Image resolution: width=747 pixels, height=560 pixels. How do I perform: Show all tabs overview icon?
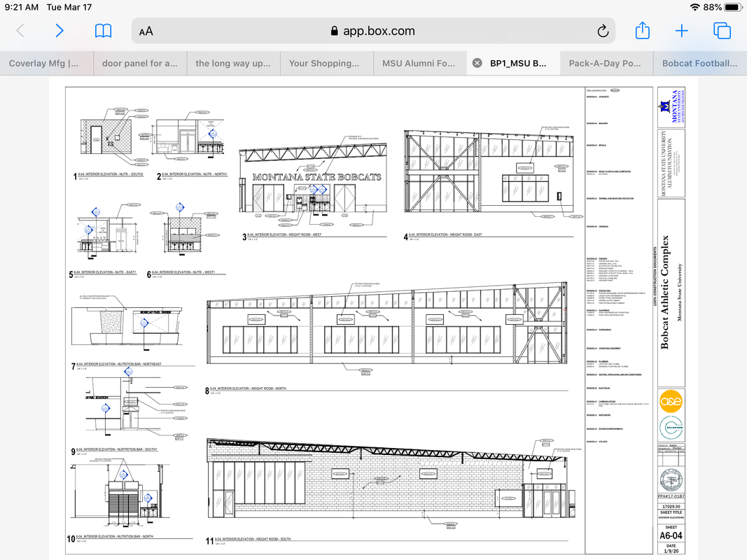(722, 31)
